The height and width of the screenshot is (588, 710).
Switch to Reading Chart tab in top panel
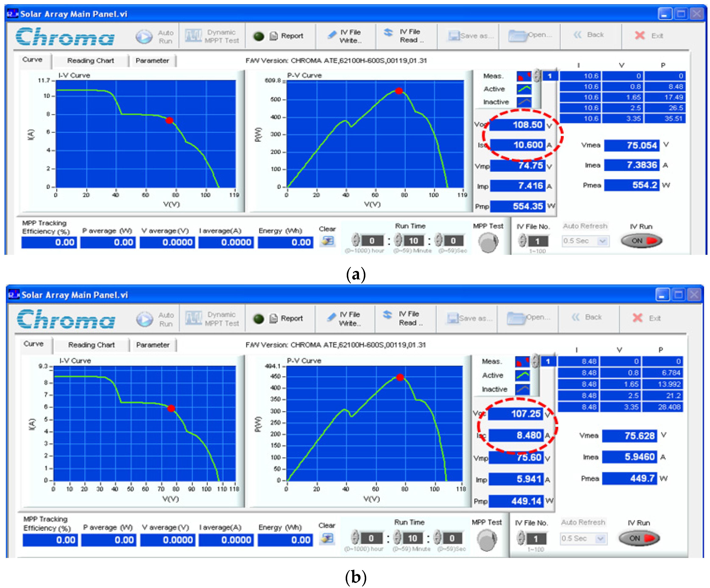pyautogui.click(x=90, y=61)
